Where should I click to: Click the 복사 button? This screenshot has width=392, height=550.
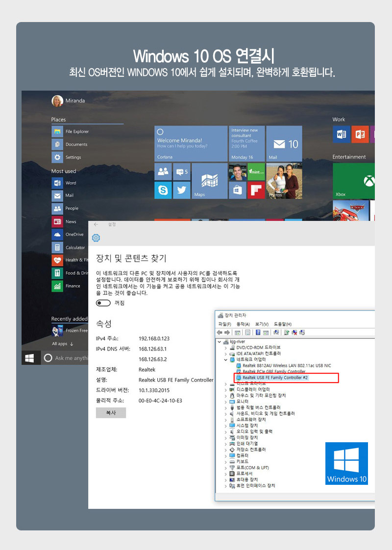click(111, 413)
